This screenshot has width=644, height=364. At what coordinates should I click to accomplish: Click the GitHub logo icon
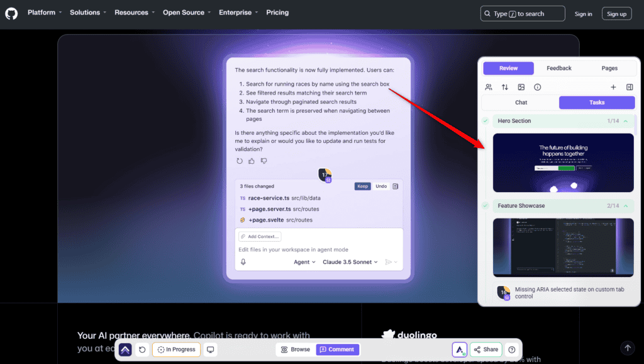(x=11, y=14)
